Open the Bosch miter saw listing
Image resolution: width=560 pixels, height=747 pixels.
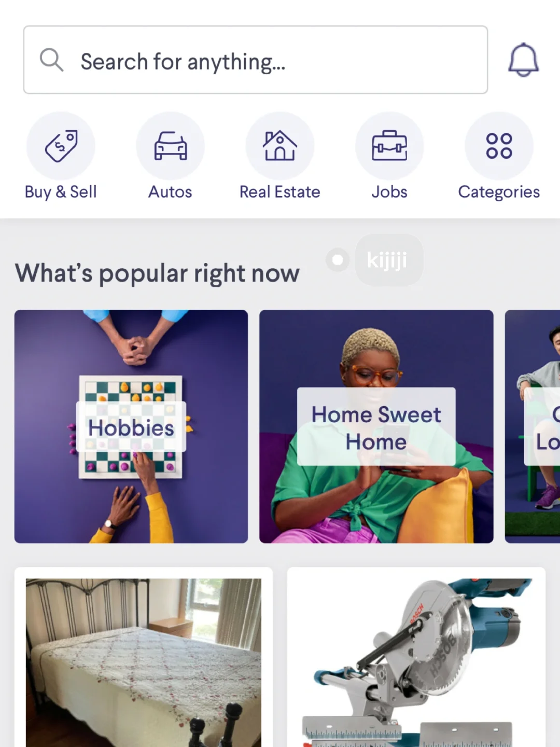(416, 662)
